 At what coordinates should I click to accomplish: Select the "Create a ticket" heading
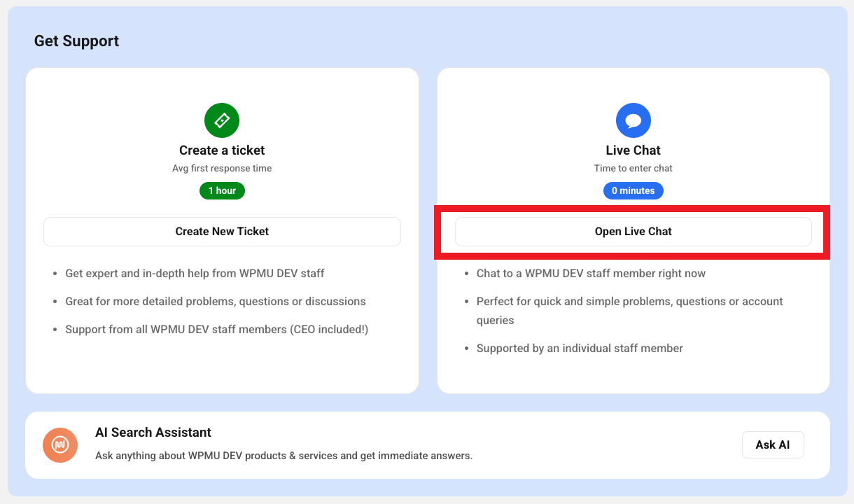(222, 150)
